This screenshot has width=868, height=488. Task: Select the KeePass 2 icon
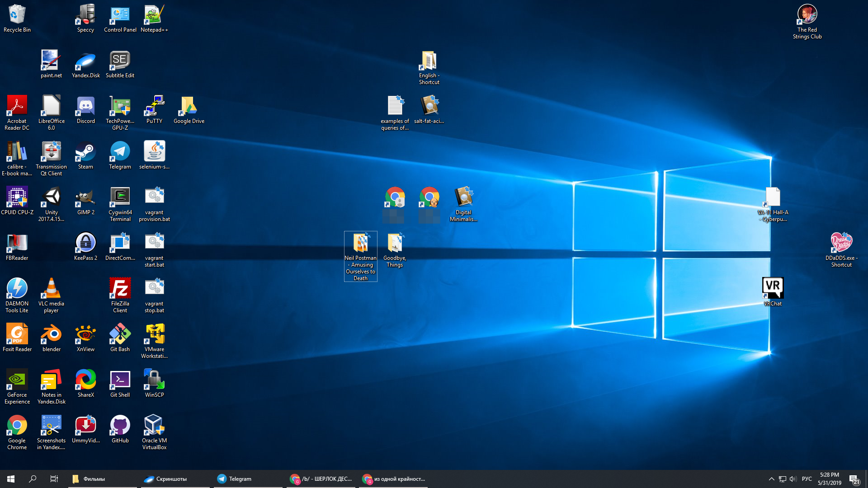click(85, 246)
